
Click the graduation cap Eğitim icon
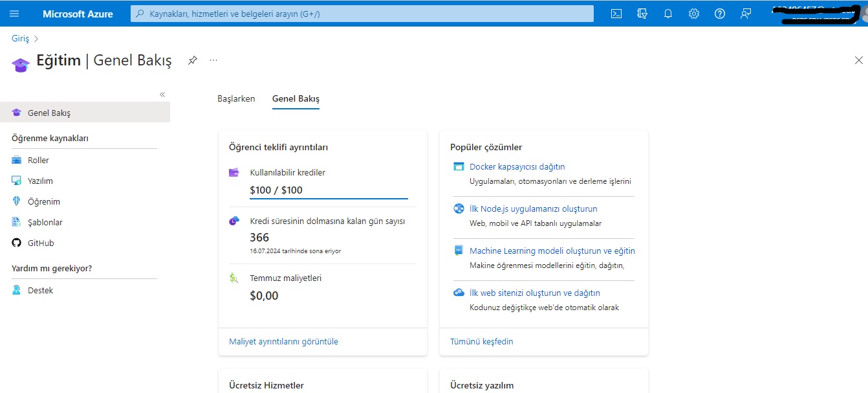[x=21, y=64]
